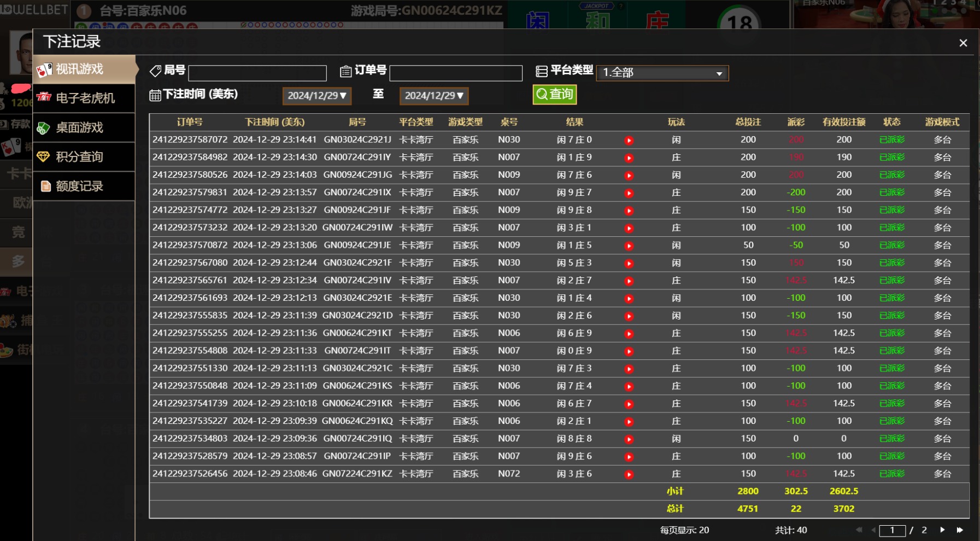Image resolution: width=980 pixels, height=541 pixels.
Task: Switch to 电子老虎机 tab
Action: [84, 98]
